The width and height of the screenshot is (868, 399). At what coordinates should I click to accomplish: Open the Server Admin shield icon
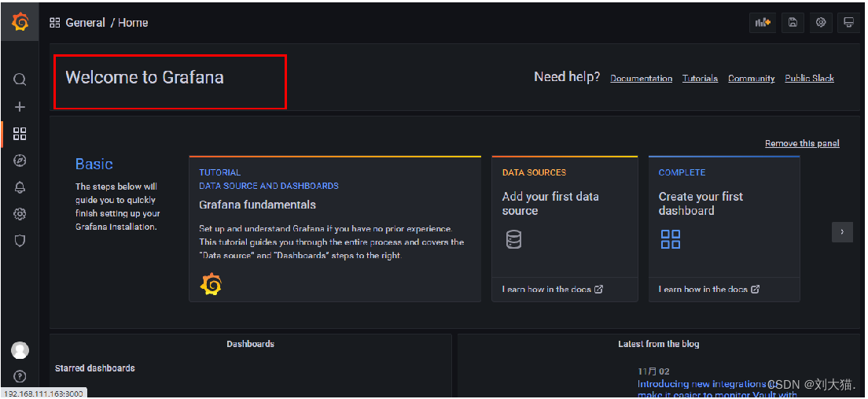click(20, 241)
